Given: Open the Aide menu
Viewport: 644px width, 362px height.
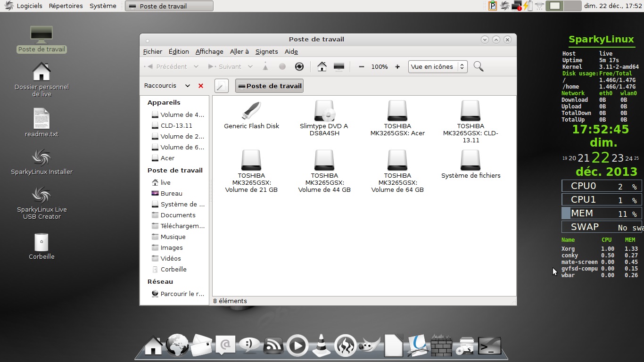Looking at the screenshot, I should [x=291, y=51].
